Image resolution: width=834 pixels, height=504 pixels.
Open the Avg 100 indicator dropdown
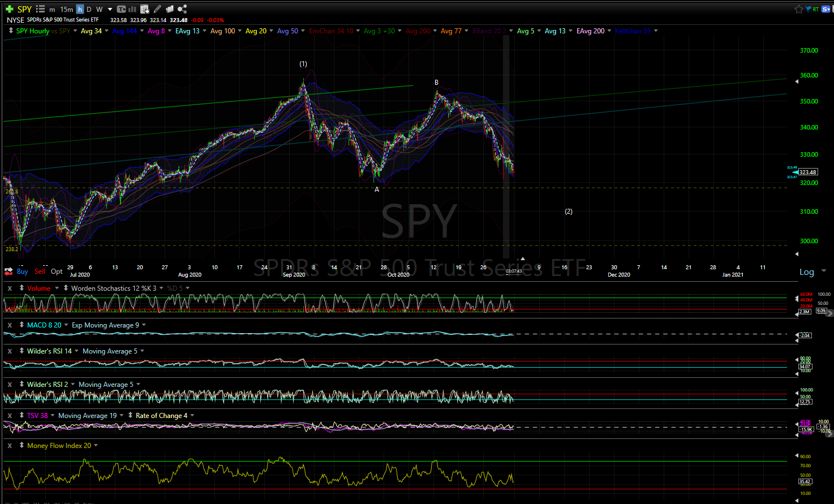point(239,31)
